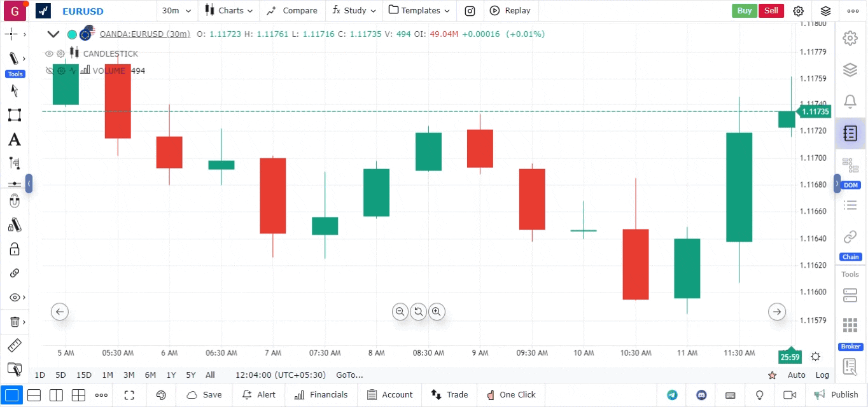Open the alerts bell panel
The width and height of the screenshot is (868, 407).
click(x=850, y=101)
